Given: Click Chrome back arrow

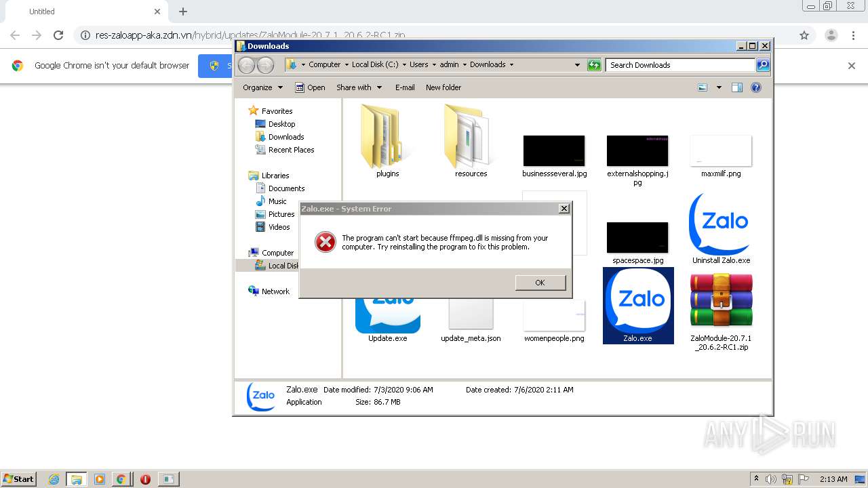Looking at the screenshot, I should pos(15,35).
